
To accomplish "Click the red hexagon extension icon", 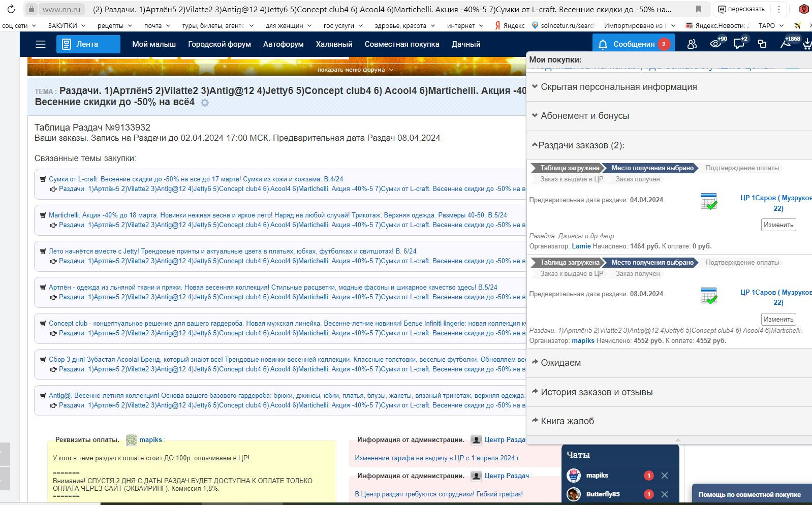I will (x=804, y=9).
